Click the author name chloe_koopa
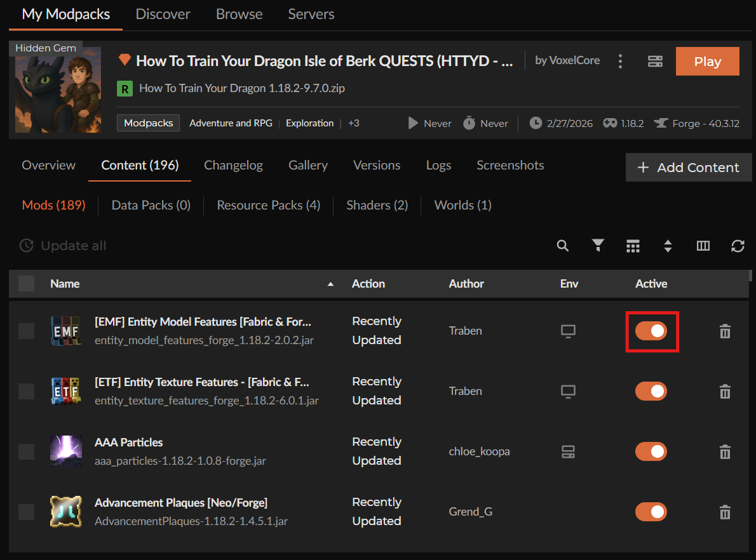The height and width of the screenshot is (560, 756). coord(479,451)
